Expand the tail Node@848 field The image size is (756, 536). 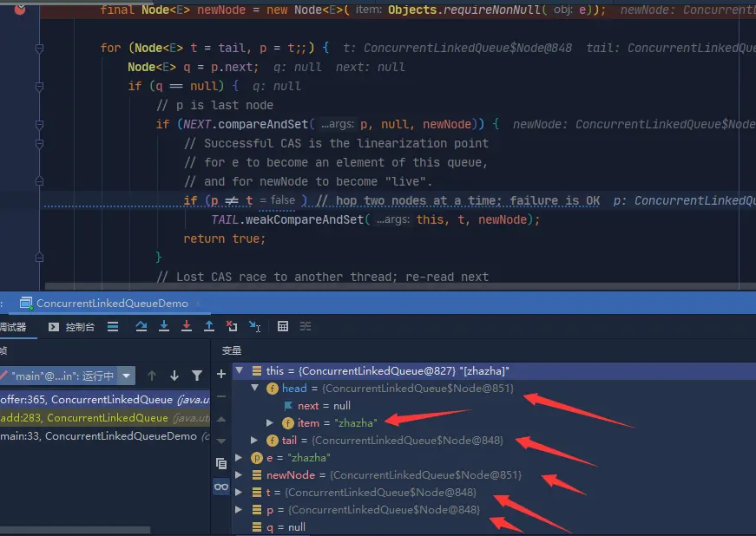[x=254, y=440]
